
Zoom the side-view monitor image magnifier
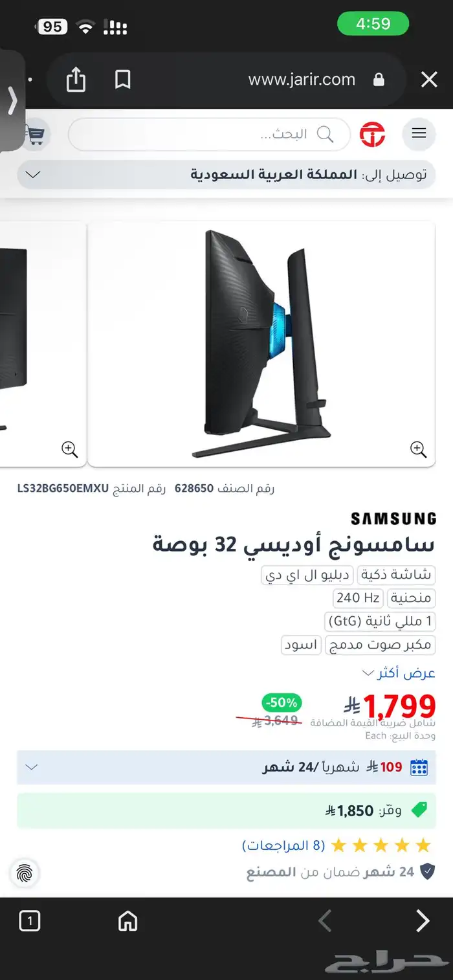pos(419,449)
